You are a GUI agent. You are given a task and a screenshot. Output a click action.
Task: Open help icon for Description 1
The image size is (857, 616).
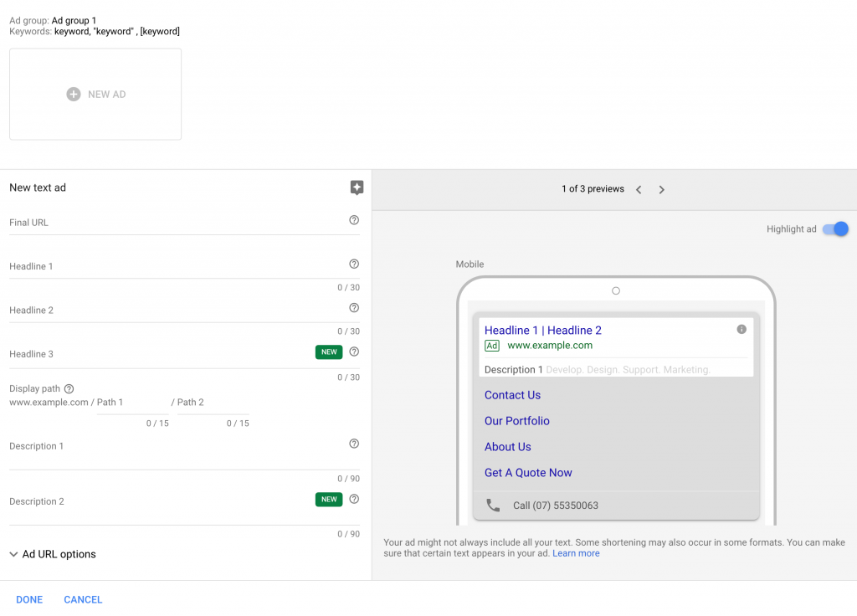pyautogui.click(x=354, y=444)
